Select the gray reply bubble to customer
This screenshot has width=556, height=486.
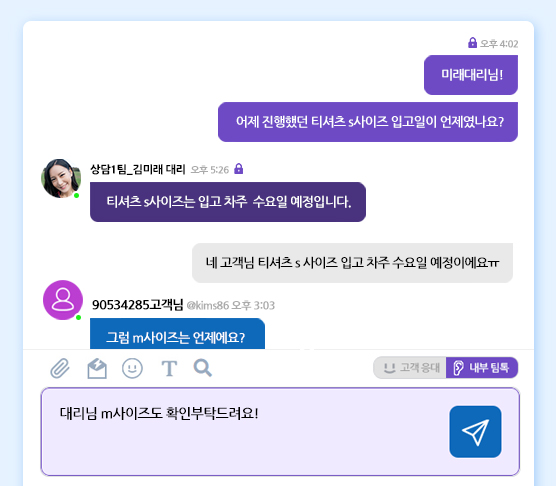click(x=352, y=263)
